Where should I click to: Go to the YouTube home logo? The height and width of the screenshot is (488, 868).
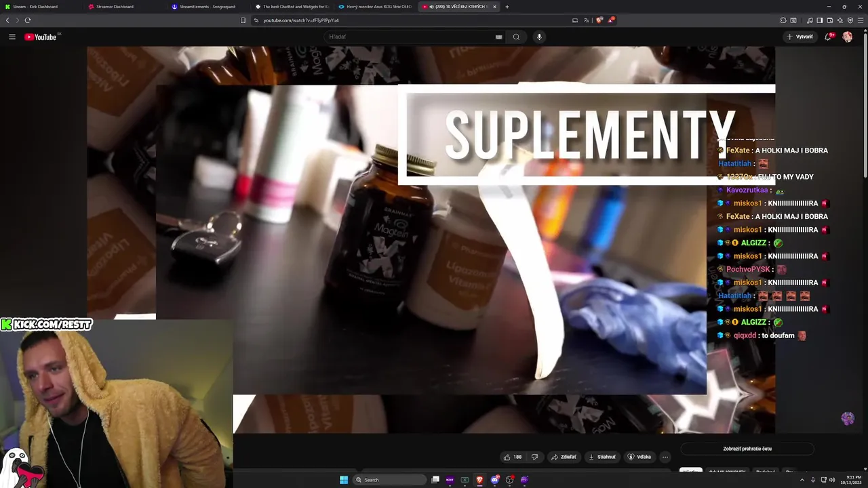[x=41, y=37]
